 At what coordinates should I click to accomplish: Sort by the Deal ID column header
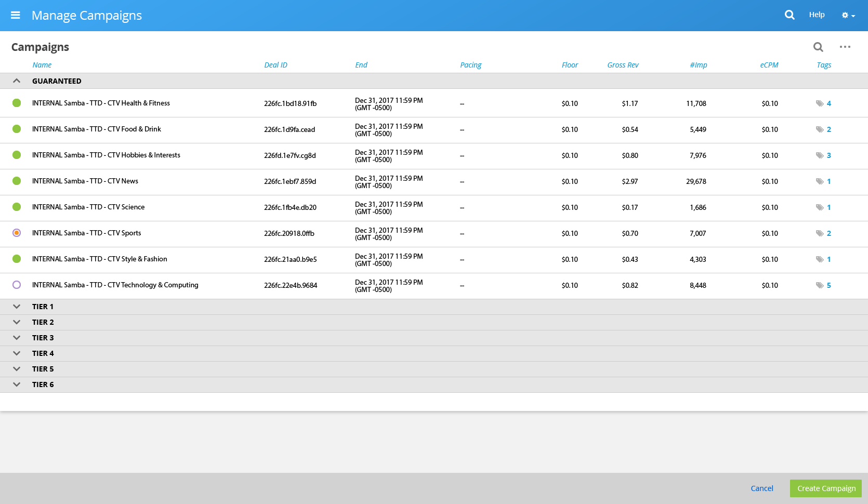(275, 65)
